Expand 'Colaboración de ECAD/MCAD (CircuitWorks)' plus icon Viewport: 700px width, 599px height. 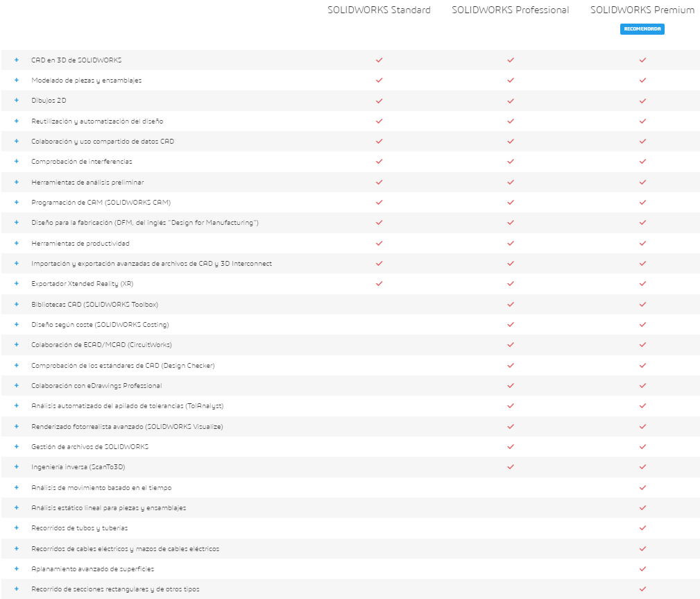click(17, 345)
